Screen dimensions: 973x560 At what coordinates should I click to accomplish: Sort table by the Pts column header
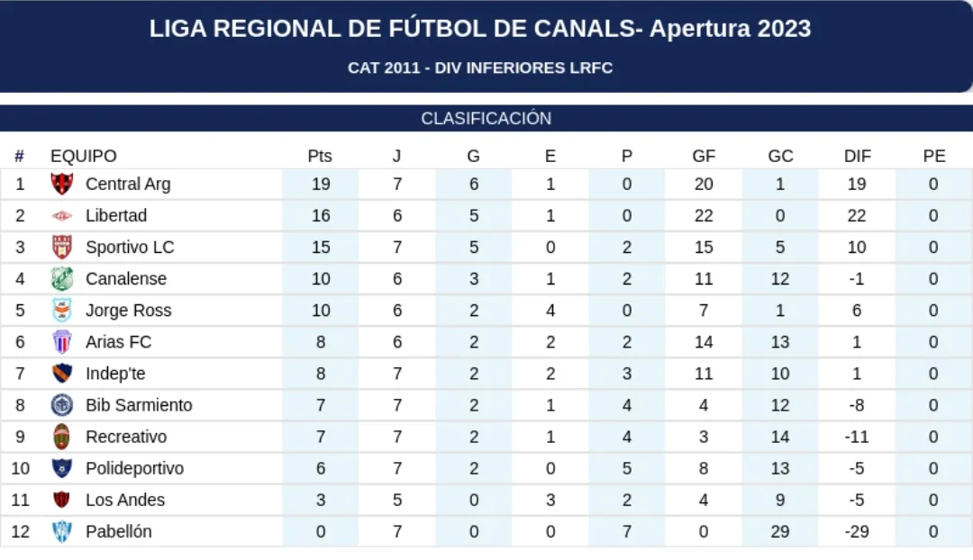tap(320, 156)
